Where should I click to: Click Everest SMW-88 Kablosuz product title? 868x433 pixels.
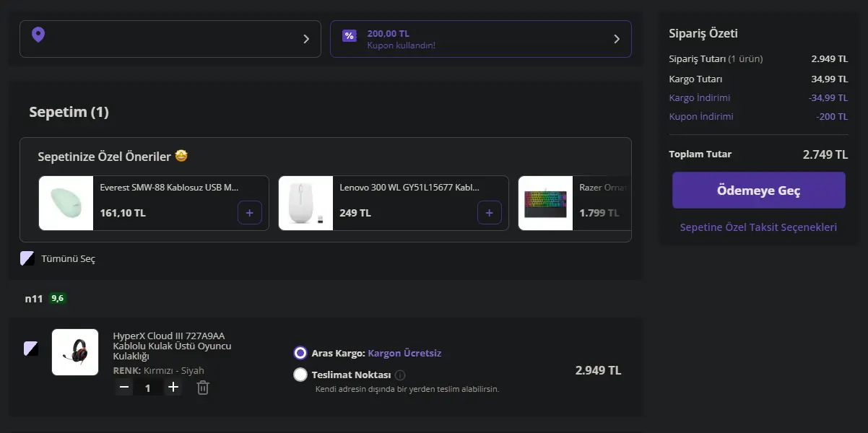tap(169, 188)
